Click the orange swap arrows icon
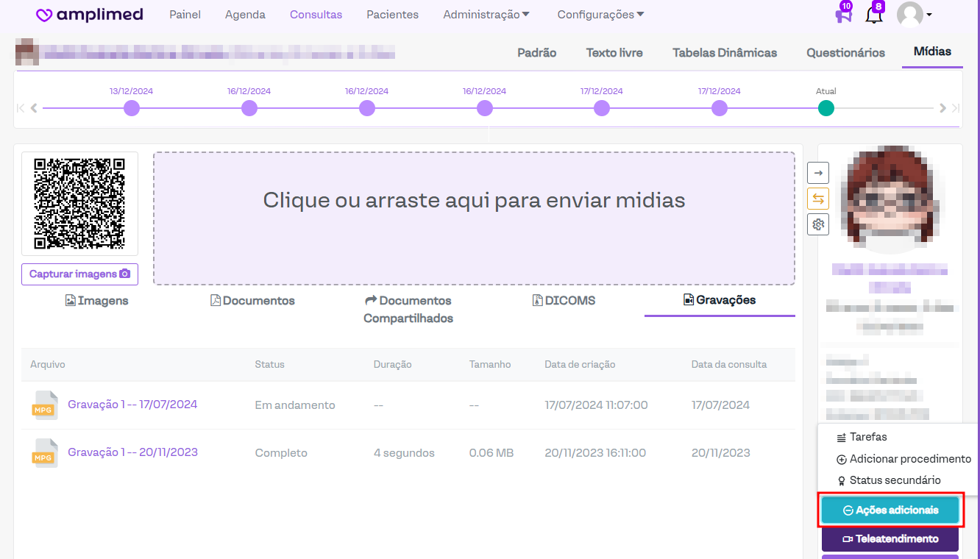The height and width of the screenshot is (559, 980). tap(818, 199)
